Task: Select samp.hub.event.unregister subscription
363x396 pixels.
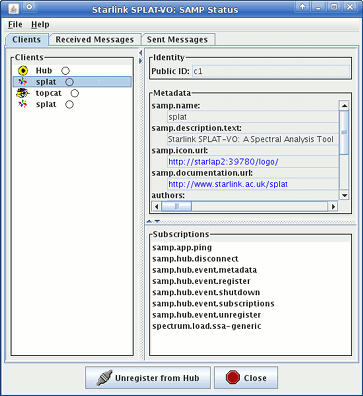Action: (207, 315)
